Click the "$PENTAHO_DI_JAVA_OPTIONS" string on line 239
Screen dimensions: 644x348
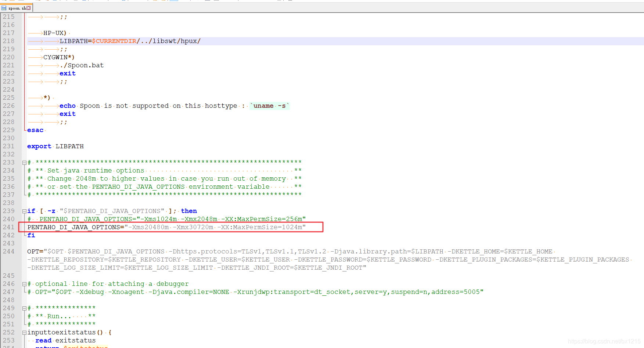tap(112, 211)
